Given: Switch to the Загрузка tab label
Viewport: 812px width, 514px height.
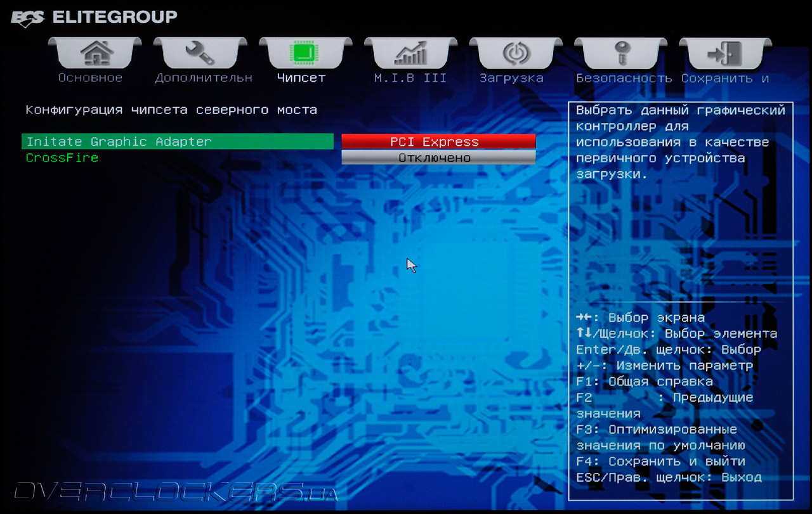Looking at the screenshot, I should [511, 78].
